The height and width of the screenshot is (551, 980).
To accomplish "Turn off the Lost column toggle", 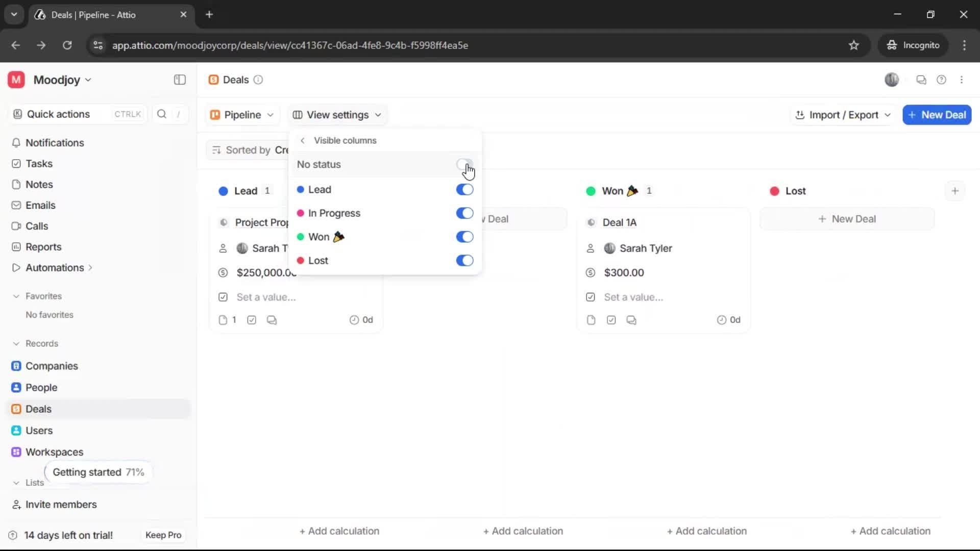I will coord(464,260).
